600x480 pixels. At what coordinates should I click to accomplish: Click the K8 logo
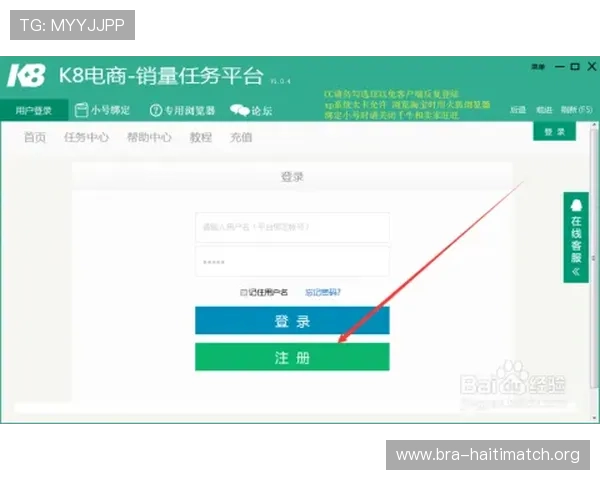pos(26,76)
